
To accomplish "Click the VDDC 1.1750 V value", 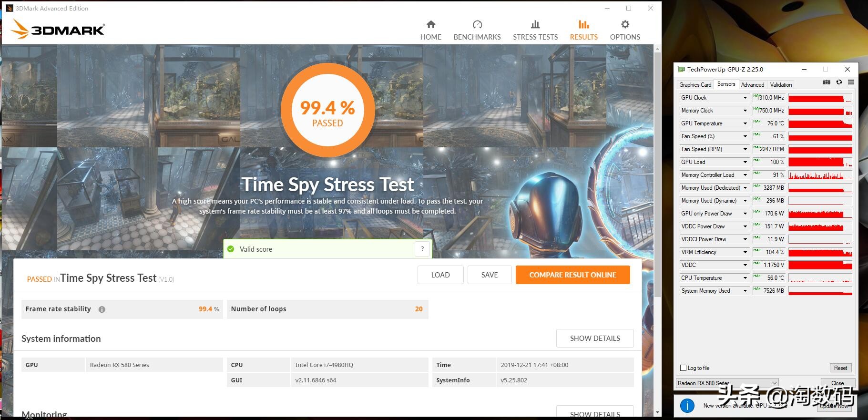I will 769,265.
